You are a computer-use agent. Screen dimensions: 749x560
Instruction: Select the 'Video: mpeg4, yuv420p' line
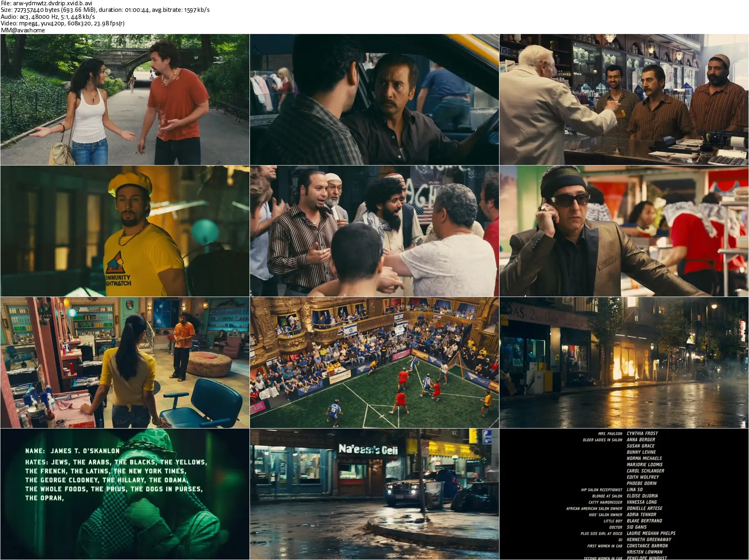(63, 23)
